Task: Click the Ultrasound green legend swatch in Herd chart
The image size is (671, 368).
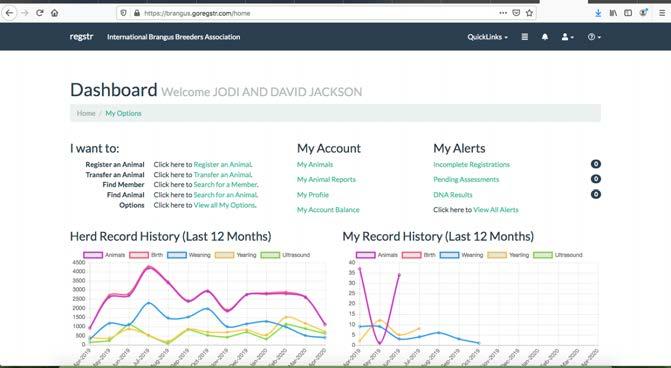Action: pyautogui.click(x=270, y=255)
